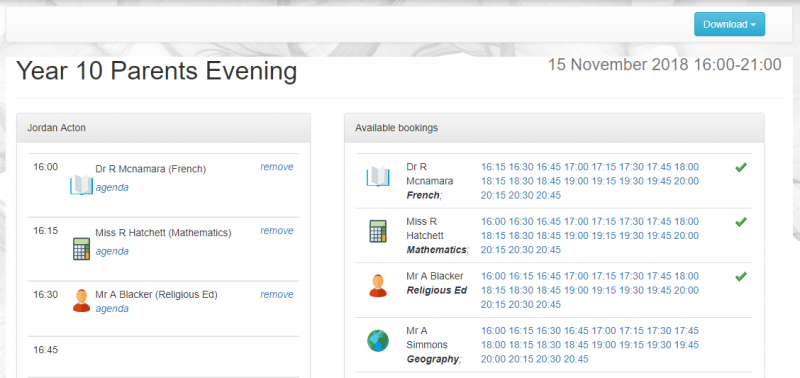
Task: Click French book icon in Jordan Acton's schedule
Action: [81, 185]
